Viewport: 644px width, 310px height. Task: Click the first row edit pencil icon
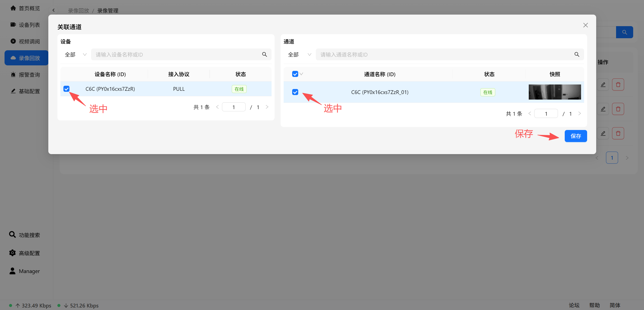[x=603, y=85]
